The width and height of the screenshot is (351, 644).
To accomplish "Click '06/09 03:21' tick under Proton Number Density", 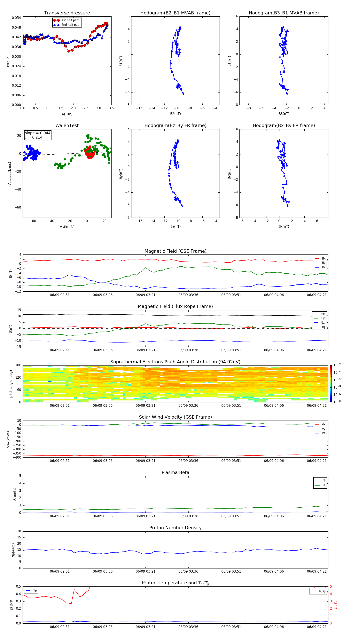I will click(x=145, y=571).
